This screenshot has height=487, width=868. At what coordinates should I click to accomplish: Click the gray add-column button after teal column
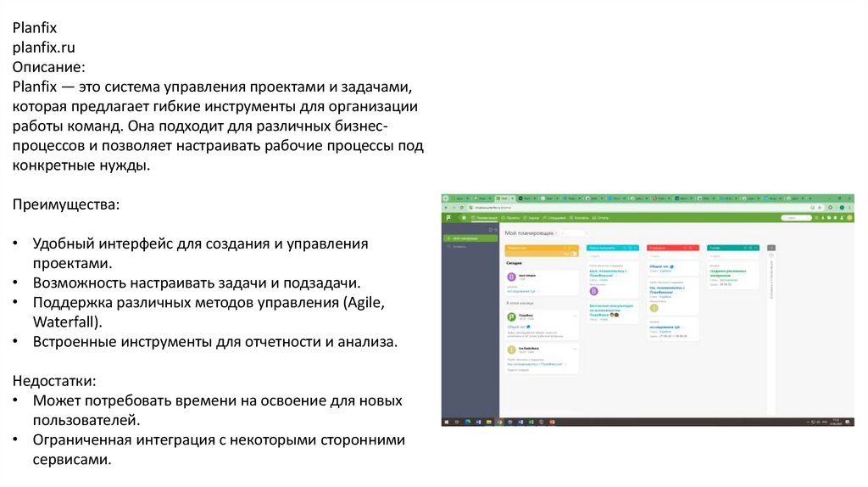tap(771, 248)
